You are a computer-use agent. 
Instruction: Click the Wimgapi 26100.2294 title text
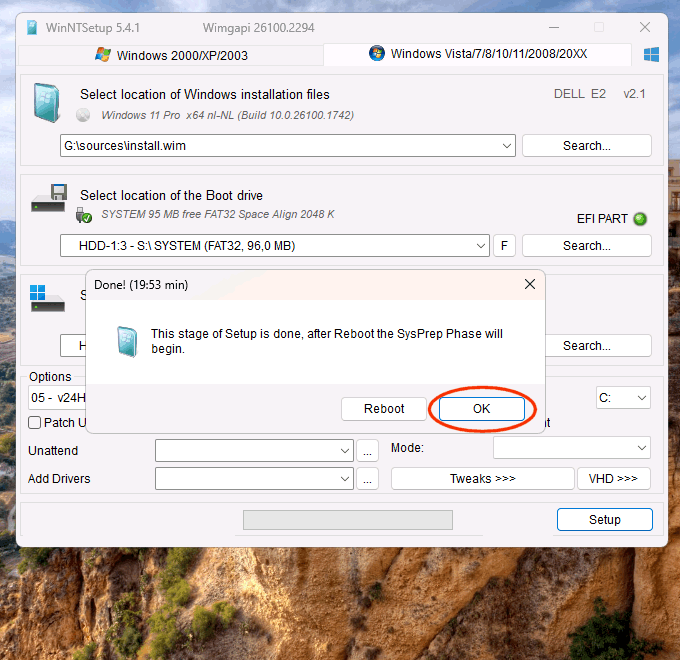tap(258, 28)
